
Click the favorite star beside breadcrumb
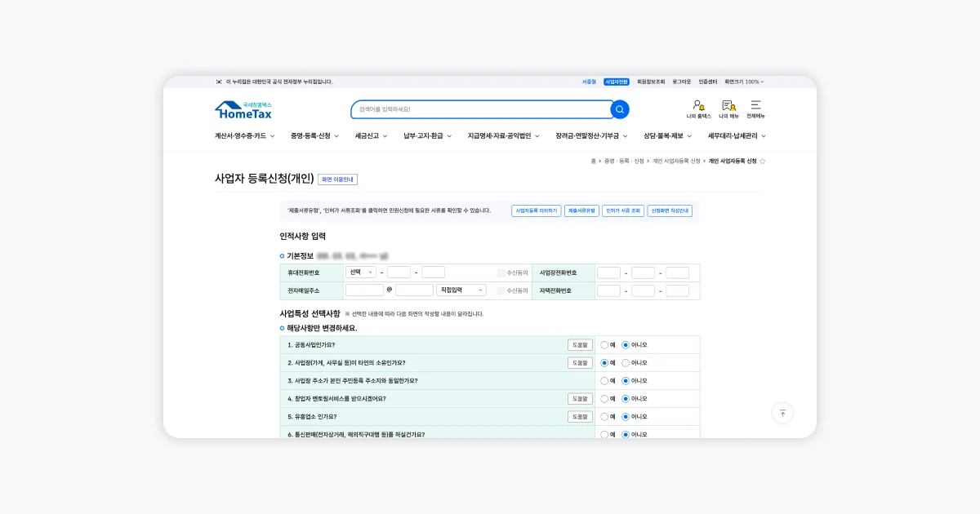tap(763, 162)
